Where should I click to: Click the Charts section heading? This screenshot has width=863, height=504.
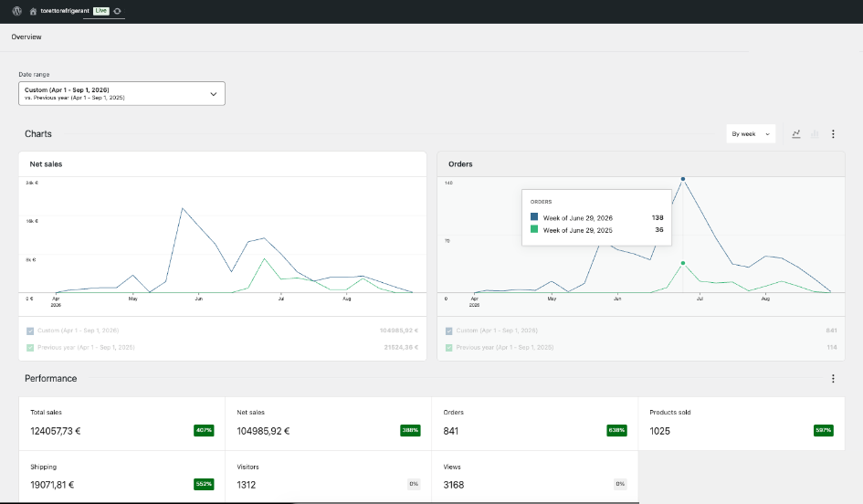click(x=38, y=133)
